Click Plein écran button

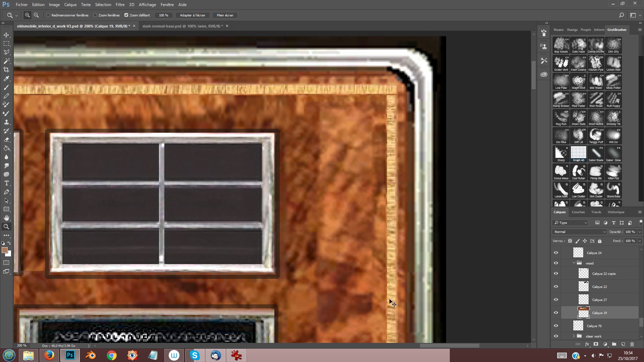pos(225,15)
